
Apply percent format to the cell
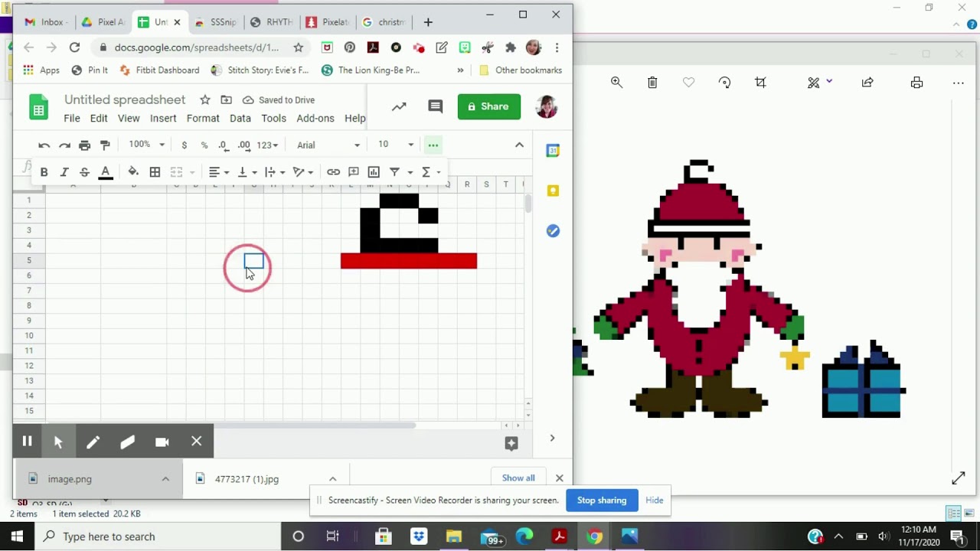pyautogui.click(x=204, y=145)
